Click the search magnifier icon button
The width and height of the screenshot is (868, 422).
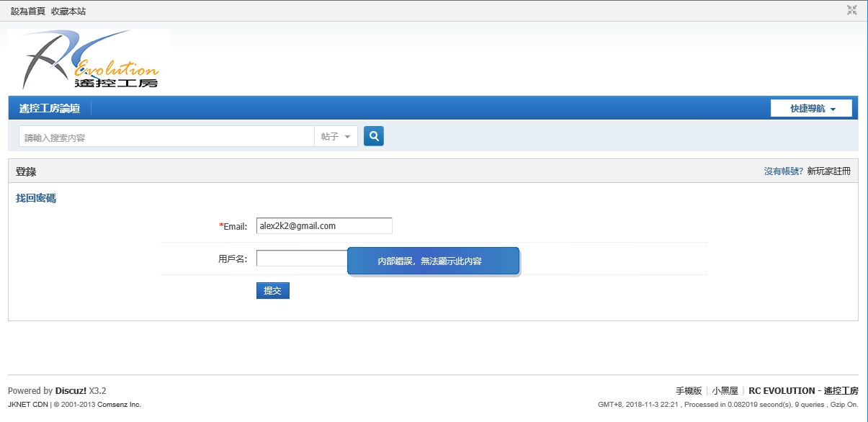click(373, 136)
